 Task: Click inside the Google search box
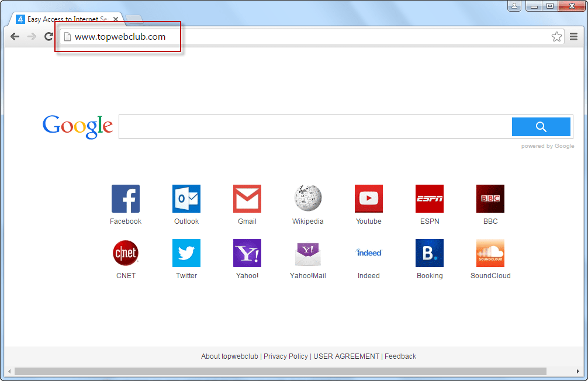315,127
